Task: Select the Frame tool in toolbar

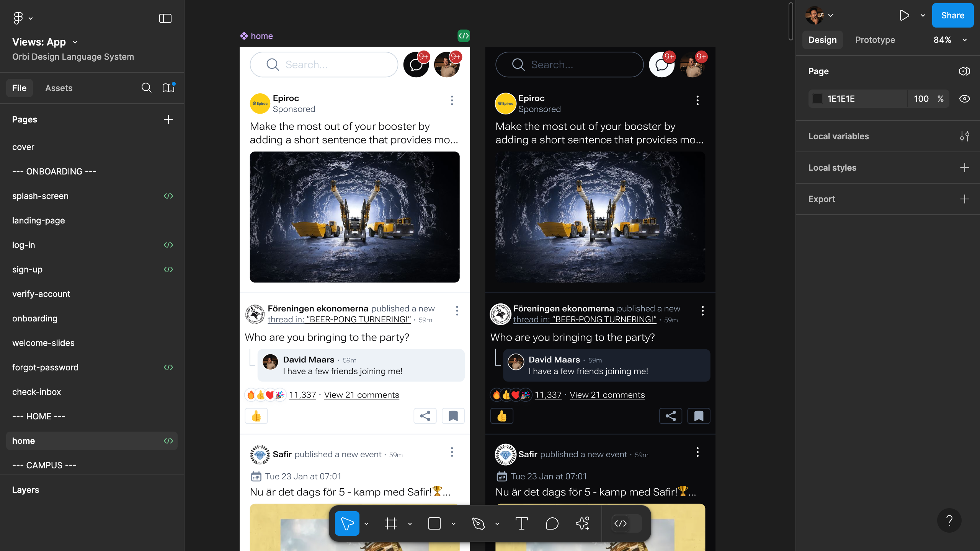Action: click(x=390, y=523)
